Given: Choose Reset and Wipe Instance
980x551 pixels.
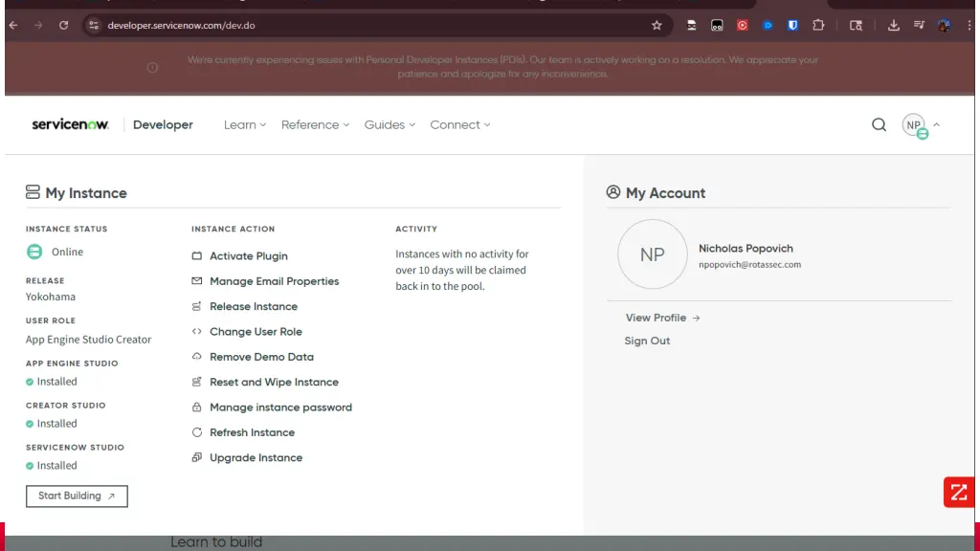Looking at the screenshot, I should tap(275, 382).
